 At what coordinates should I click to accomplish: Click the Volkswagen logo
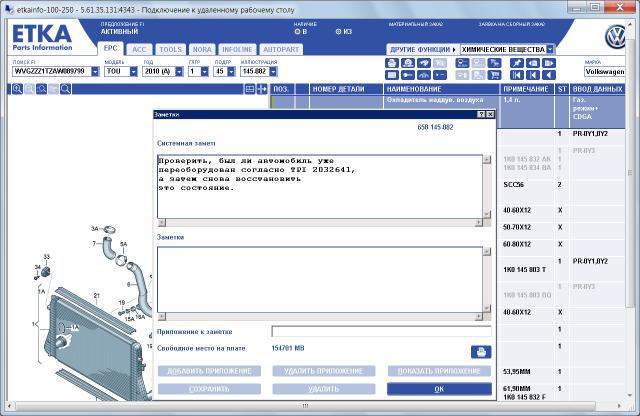[x=616, y=37]
